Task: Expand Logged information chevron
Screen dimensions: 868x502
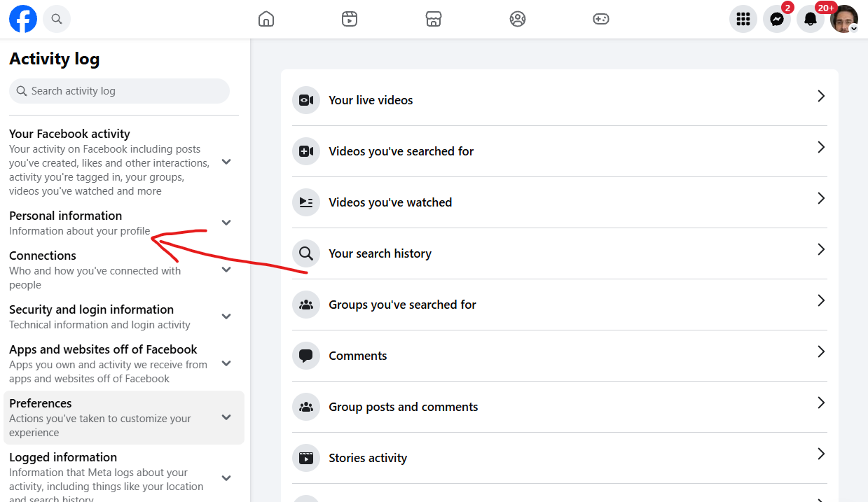Action: (226, 478)
